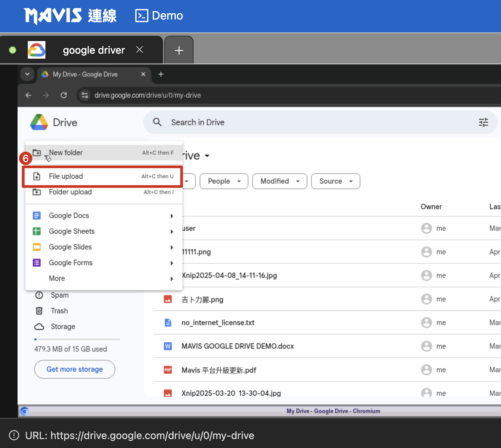Expand the Google Docs submenu arrow
Screen dimensions: 501x448
coord(172,216)
